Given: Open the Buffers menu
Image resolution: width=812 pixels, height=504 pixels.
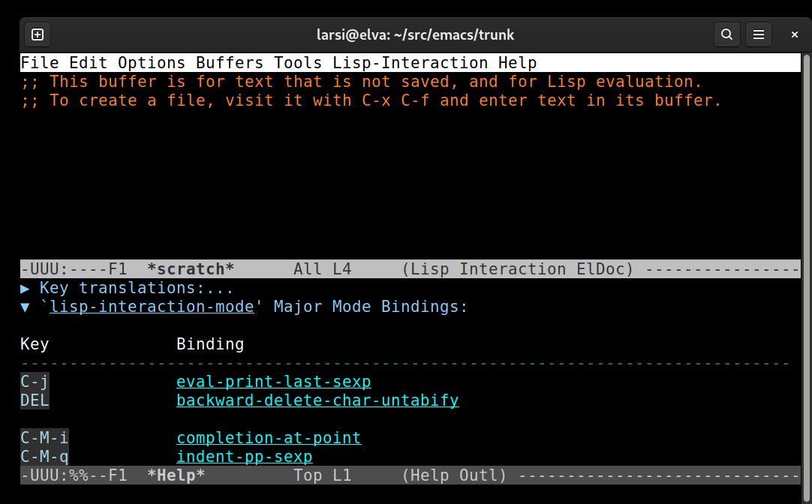Looking at the screenshot, I should pos(230,62).
